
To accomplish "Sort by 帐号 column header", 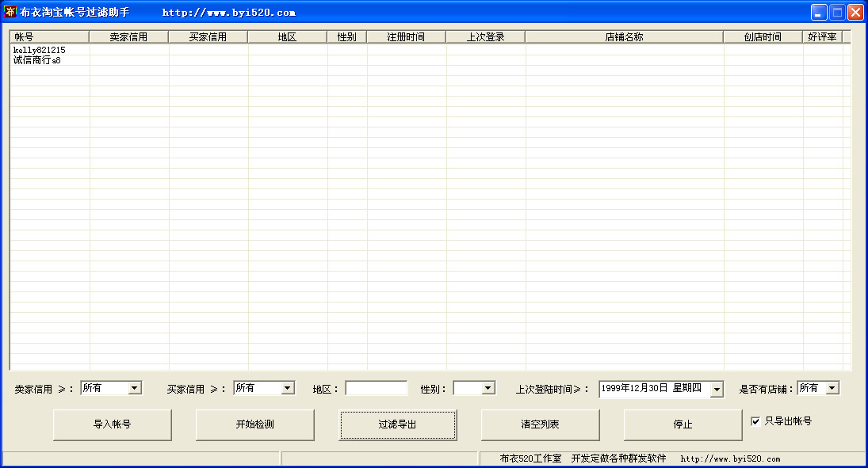I will click(x=49, y=37).
